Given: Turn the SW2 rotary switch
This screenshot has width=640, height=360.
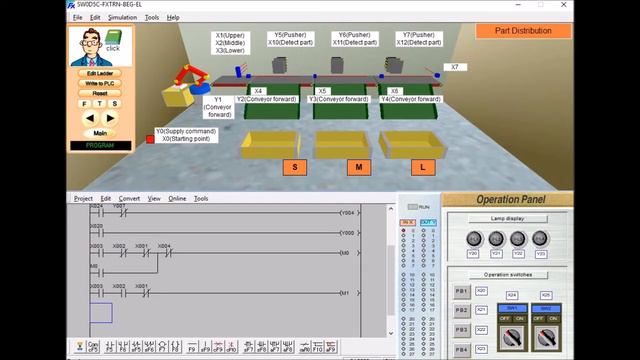Looking at the screenshot, I should [x=546, y=338].
